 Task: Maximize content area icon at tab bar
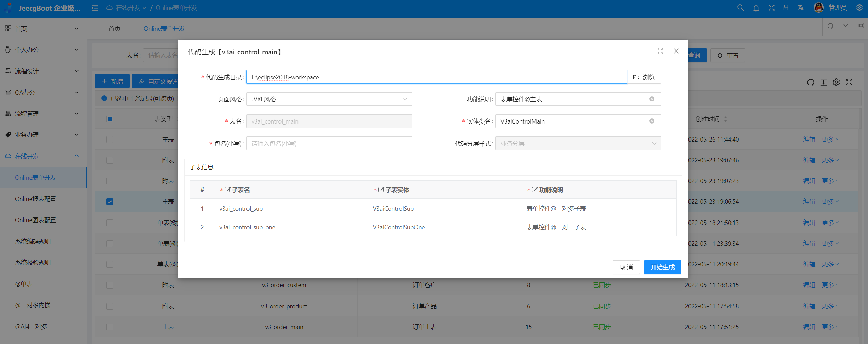click(861, 26)
